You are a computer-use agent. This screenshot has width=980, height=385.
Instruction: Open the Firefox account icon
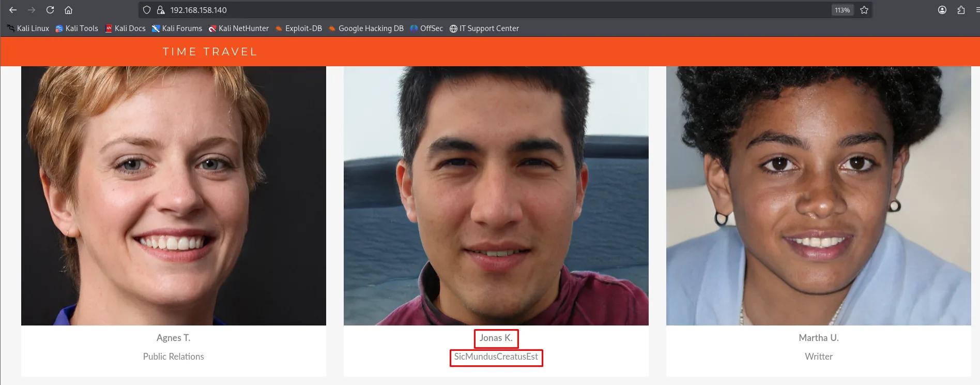[x=942, y=10]
